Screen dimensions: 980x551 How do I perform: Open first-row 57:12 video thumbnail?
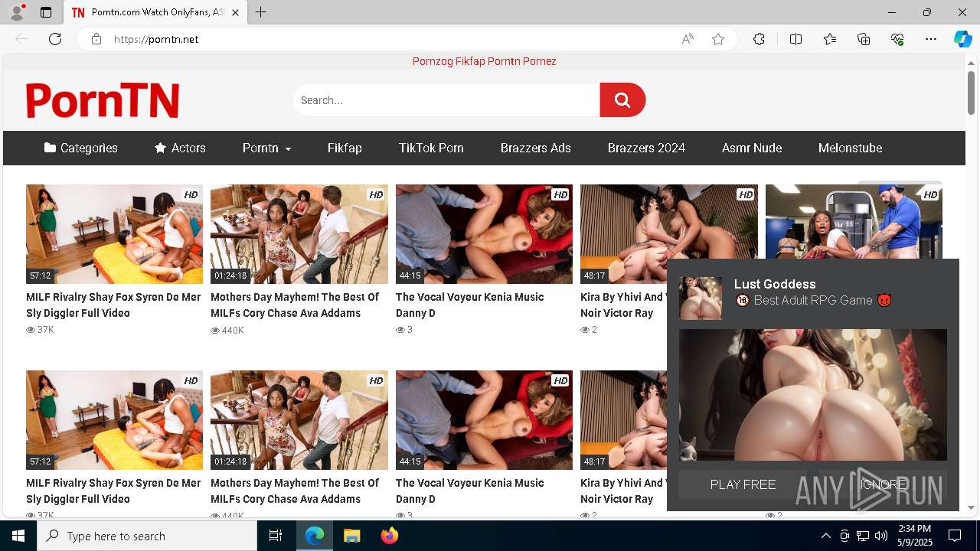click(x=114, y=234)
